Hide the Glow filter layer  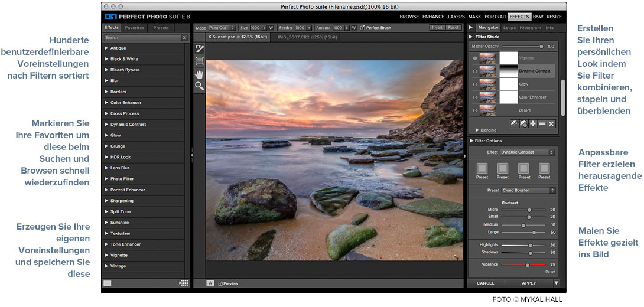tap(475, 84)
